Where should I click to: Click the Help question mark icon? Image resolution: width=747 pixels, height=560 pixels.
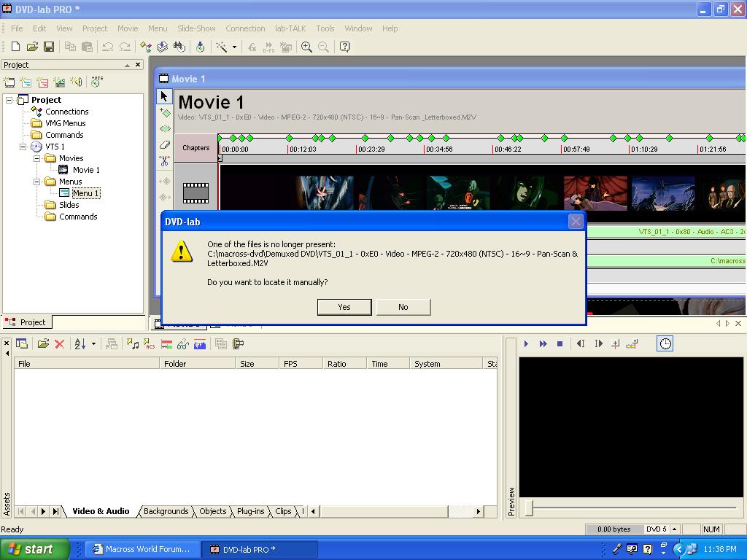pos(345,47)
